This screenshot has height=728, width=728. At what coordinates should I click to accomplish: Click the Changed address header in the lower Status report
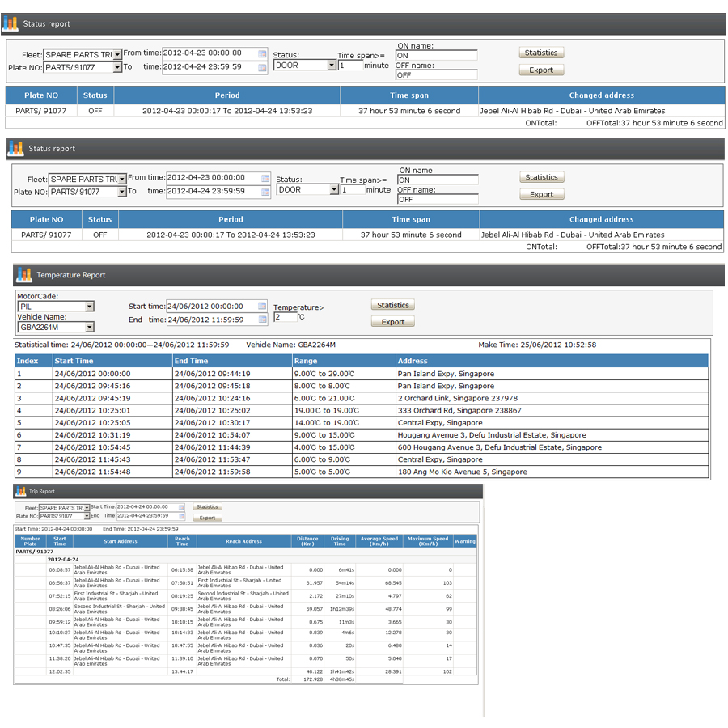coord(602,219)
